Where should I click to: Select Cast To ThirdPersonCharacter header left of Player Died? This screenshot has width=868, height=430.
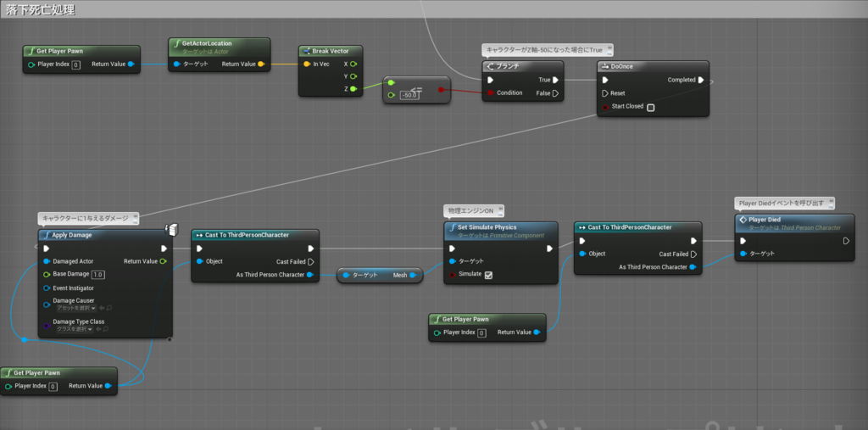pos(637,227)
